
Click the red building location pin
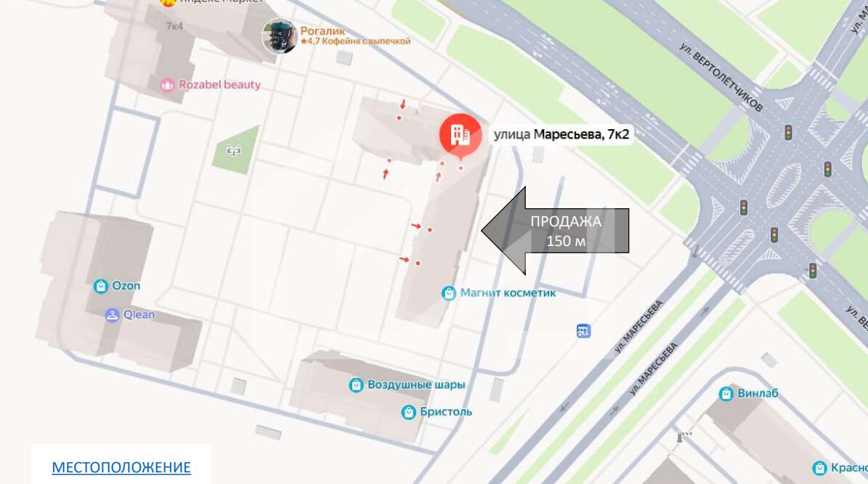(460, 136)
